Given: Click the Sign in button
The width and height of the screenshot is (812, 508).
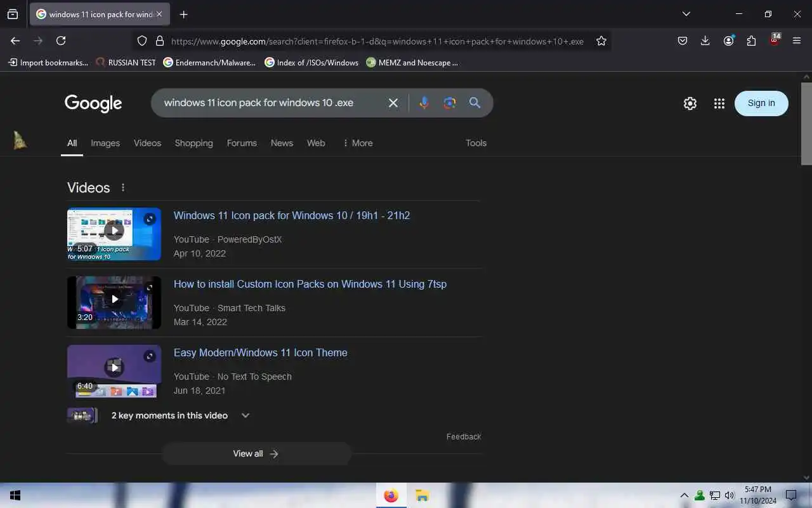Looking at the screenshot, I should pyautogui.click(x=761, y=104).
